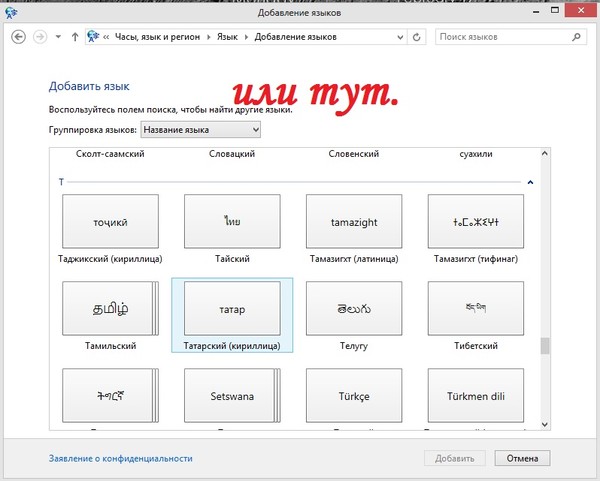Click the Forward navigation arrow
600x481 pixels.
[x=40, y=37]
